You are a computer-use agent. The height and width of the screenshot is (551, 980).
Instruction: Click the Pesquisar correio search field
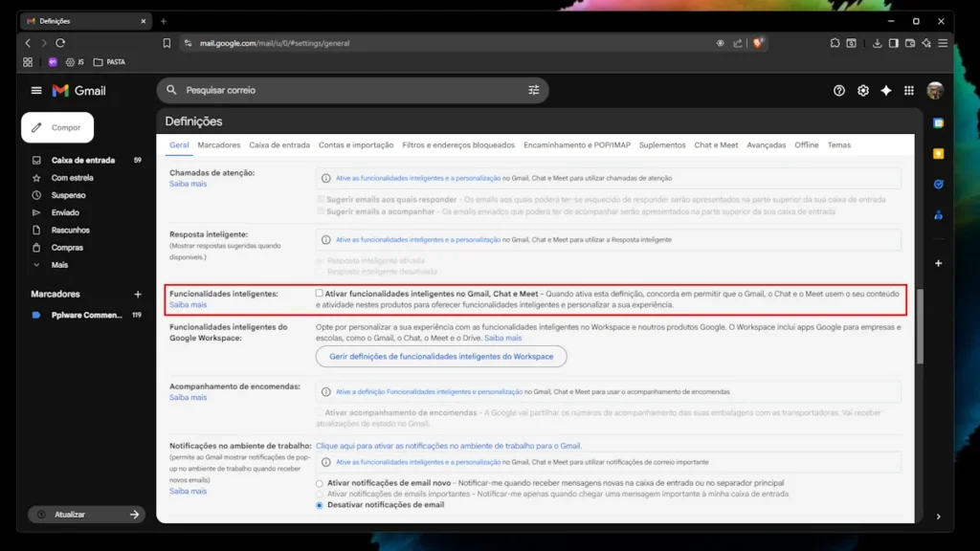[x=352, y=91]
